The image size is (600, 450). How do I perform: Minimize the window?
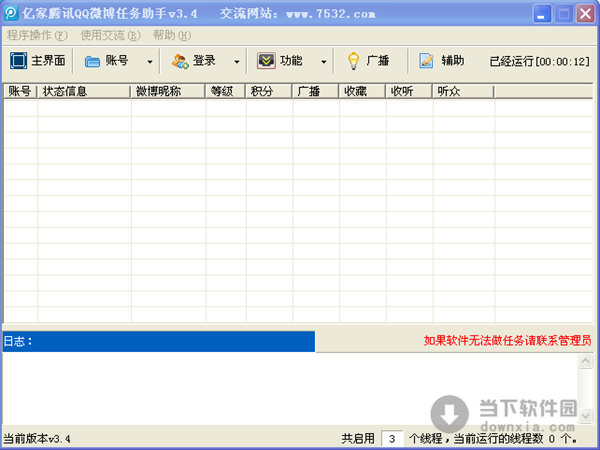(541, 14)
